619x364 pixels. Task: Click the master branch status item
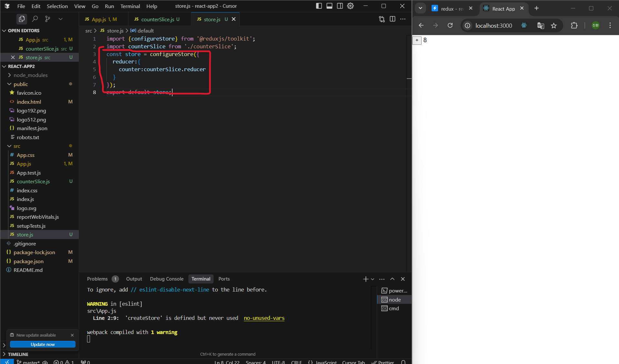point(29,362)
